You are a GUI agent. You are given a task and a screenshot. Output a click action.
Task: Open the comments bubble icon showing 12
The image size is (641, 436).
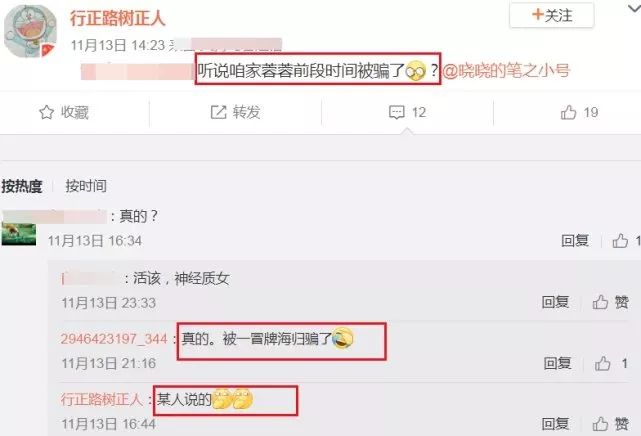click(397, 112)
